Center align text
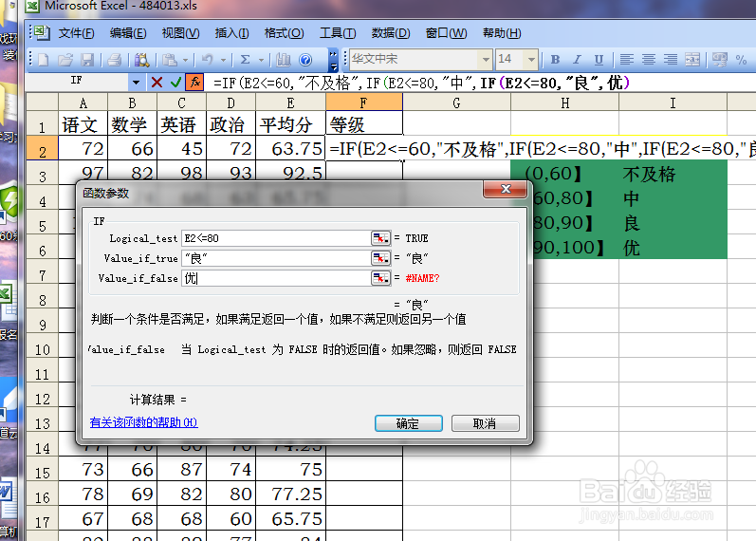 649,60
